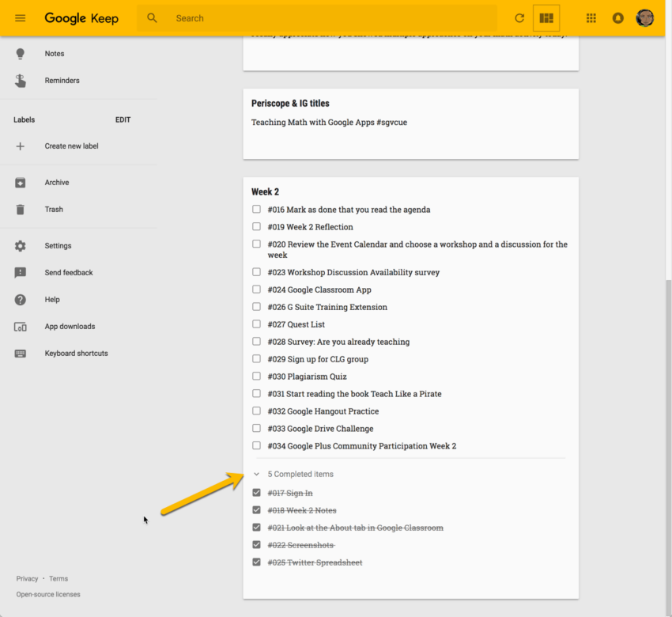The height and width of the screenshot is (617, 672).
Task: Uncheck #025 Twitter Spreadsheet
Action: click(256, 562)
